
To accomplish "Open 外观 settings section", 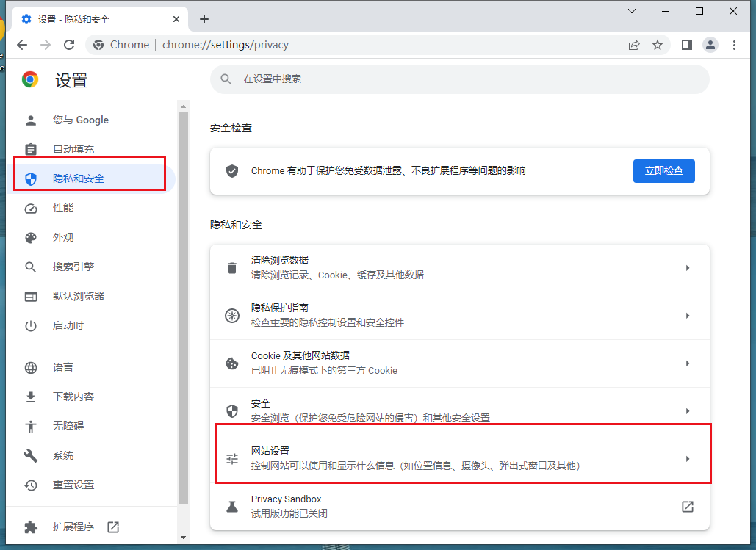I will click(92, 238).
